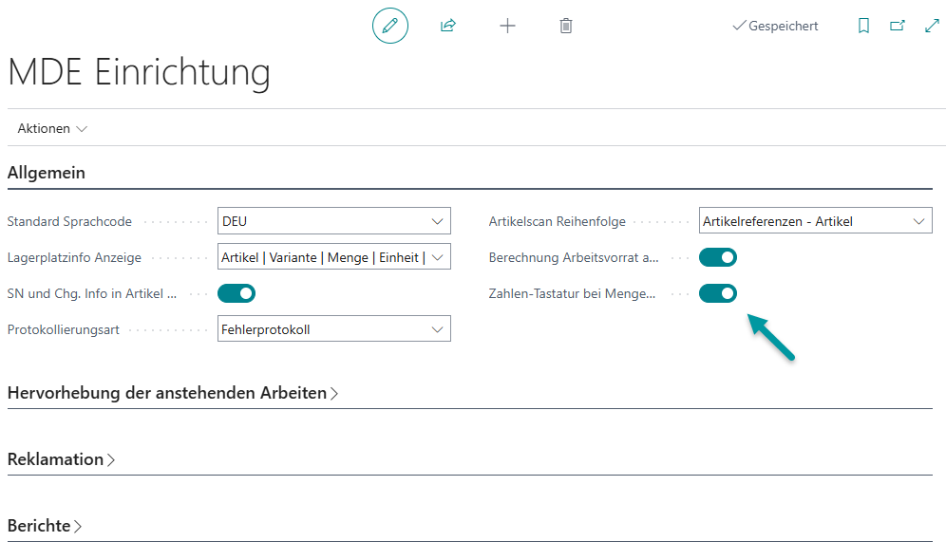
Task: Delete record using trash icon
Action: (x=566, y=26)
